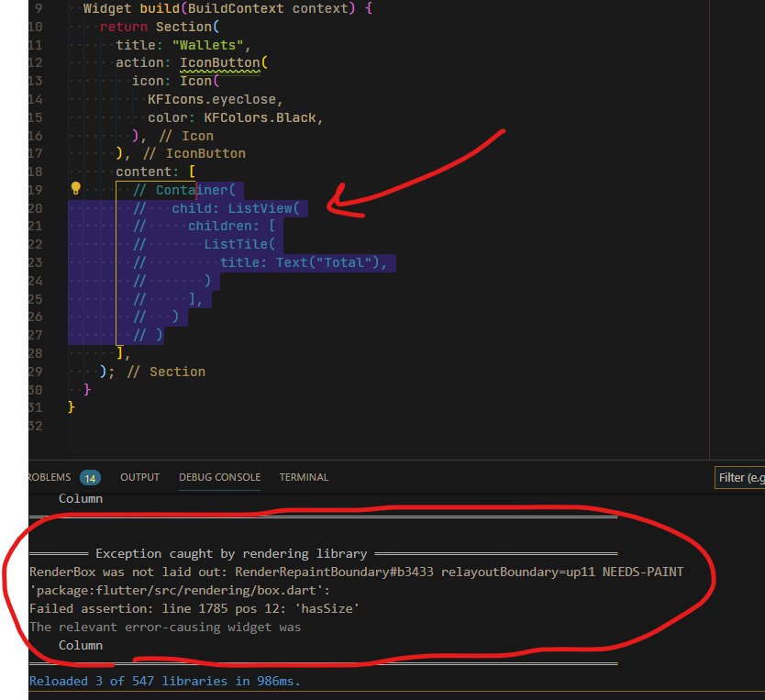This screenshot has width=765, height=700.
Task: Click the '// IconButton' closing label comment
Action: coord(194,153)
